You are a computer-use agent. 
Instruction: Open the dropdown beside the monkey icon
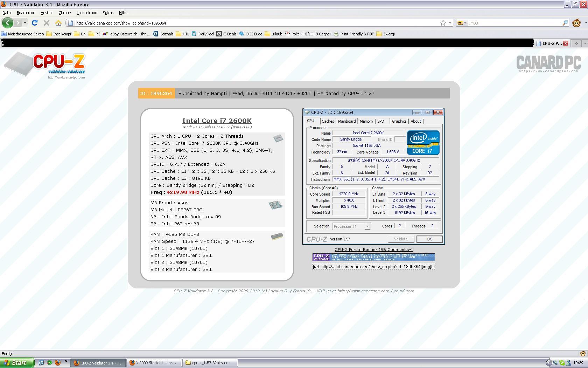coord(586,23)
